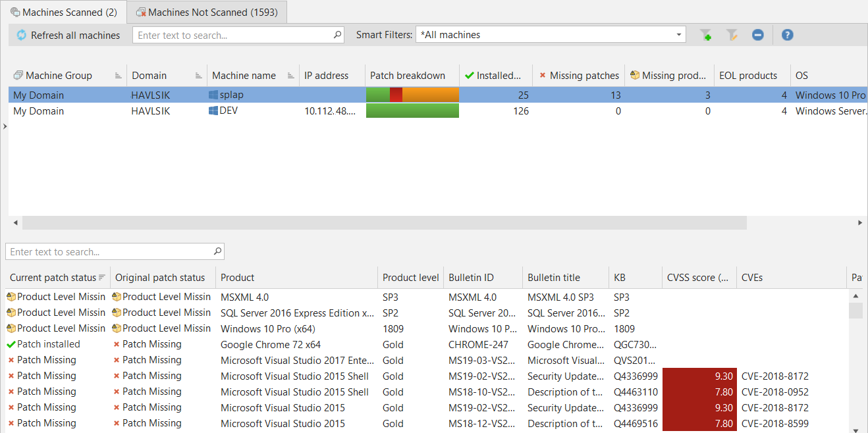
Task: Click the MS19-03-VS2... bulletin ID cell
Action: pyautogui.click(x=482, y=360)
